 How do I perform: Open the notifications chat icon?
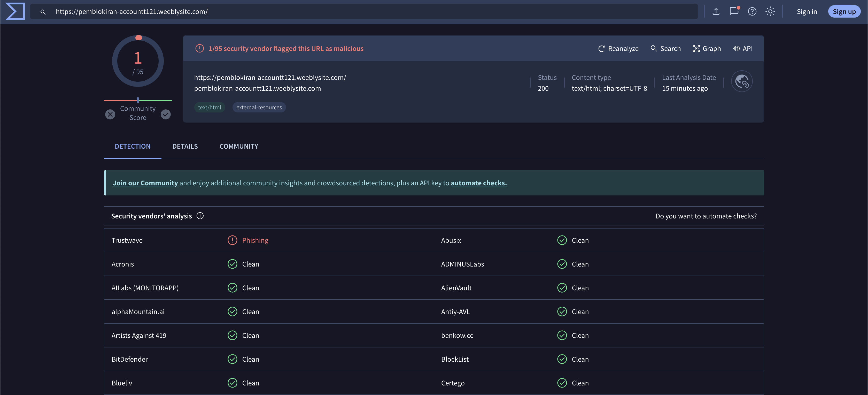click(734, 11)
